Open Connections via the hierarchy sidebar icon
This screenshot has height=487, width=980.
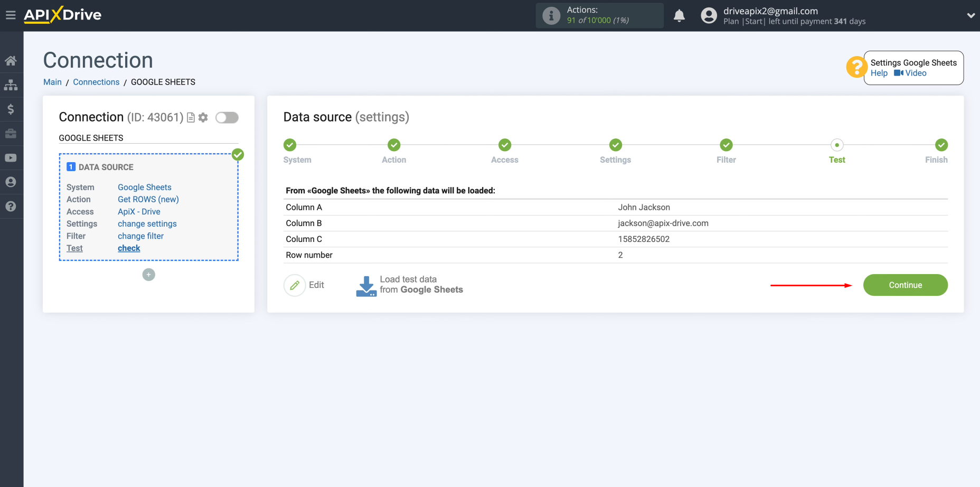(x=11, y=85)
